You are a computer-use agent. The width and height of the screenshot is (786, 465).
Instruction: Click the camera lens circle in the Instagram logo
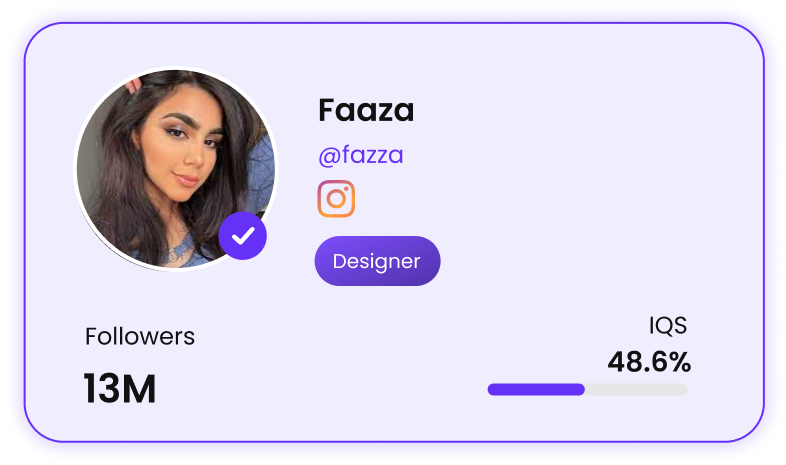[336, 199]
